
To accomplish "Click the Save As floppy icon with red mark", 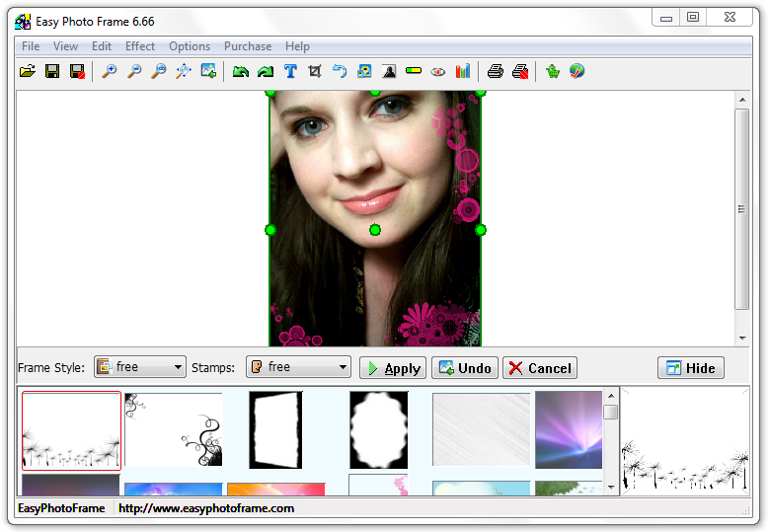I will 77,72.
